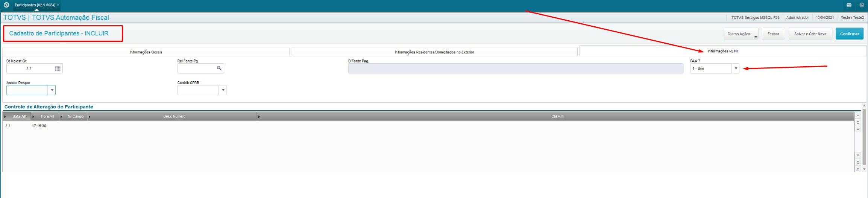This screenshot has height=198, width=868.
Task: Open the Outras Ações menu
Action: click(741, 34)
